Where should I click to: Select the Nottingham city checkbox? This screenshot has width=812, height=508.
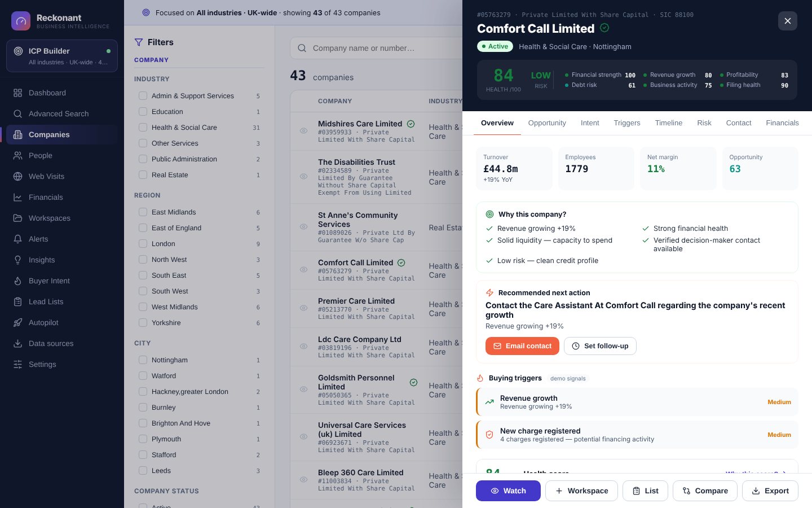143,360
